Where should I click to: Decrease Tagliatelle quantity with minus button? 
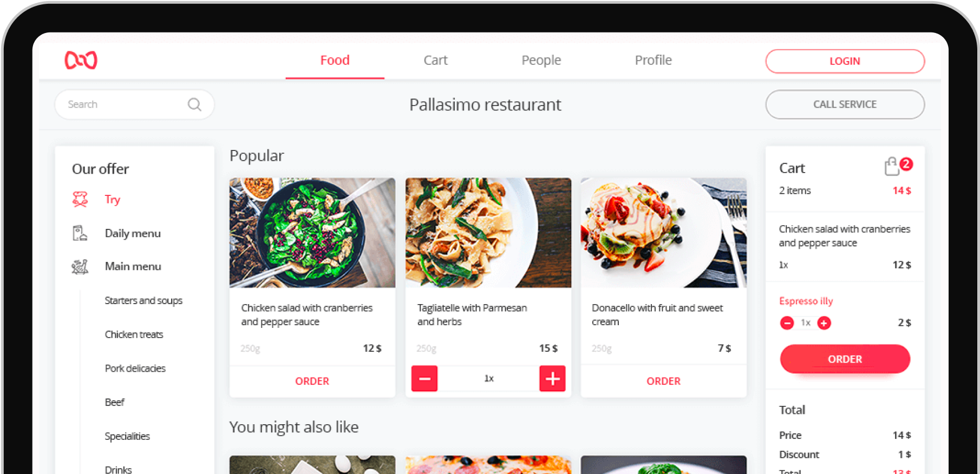point(424,378)
